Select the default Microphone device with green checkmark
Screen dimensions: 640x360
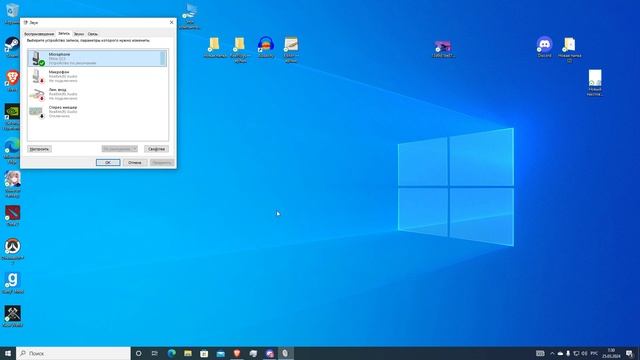(97, 58)
